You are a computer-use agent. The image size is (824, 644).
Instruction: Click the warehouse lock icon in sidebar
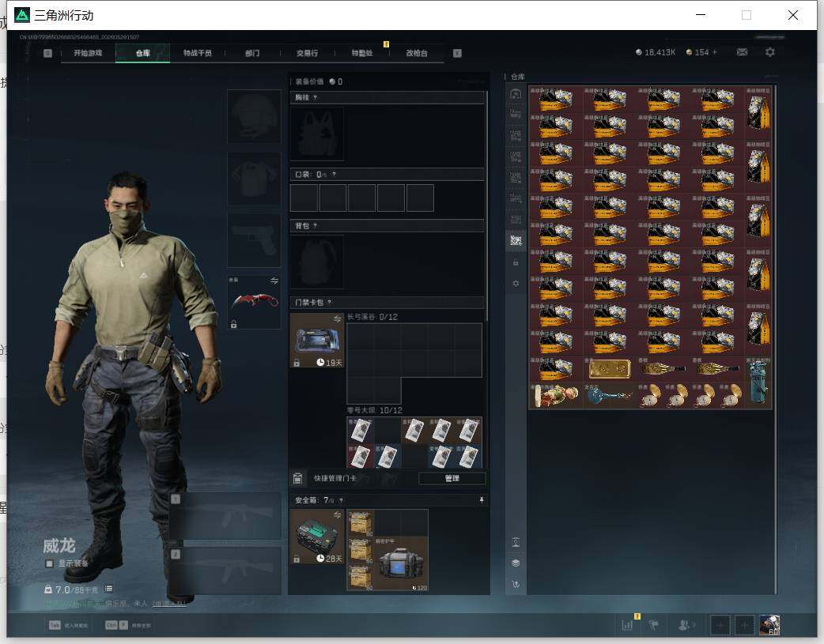point(516,262)
